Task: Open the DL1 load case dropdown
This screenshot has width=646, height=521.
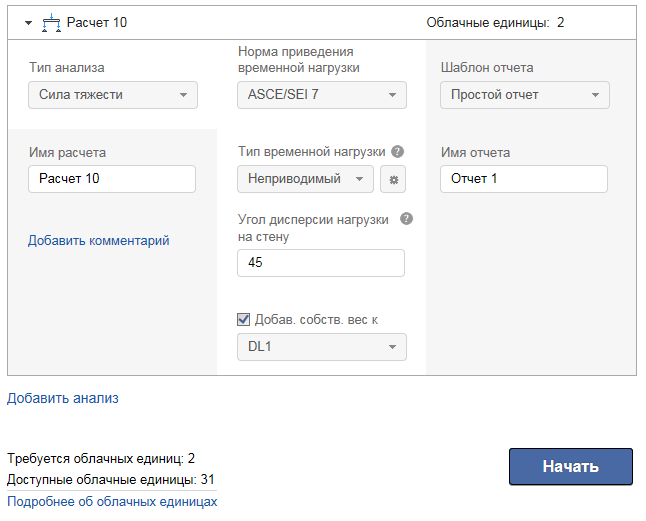Action: point(322,347)
